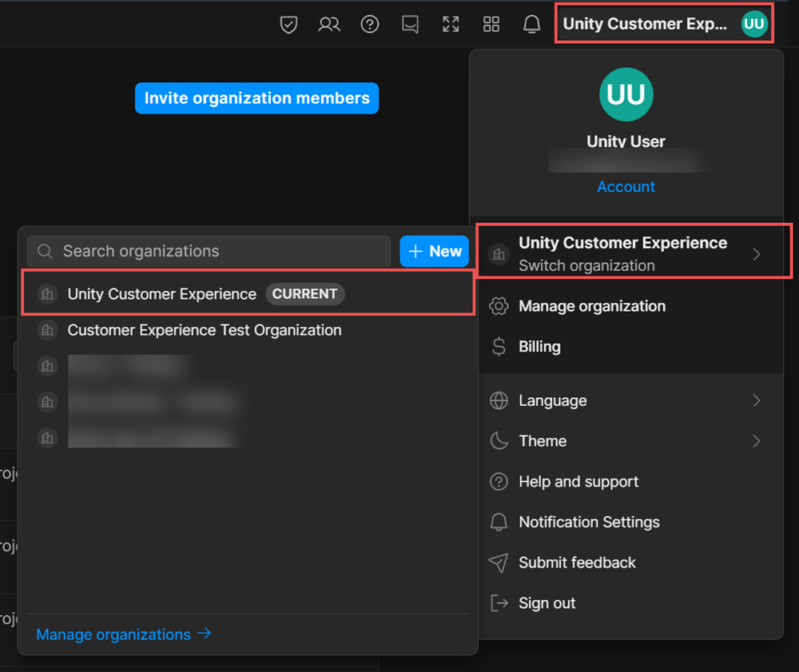Click the globe Language icon
Screen dimensions: 799x672
coord(499,400)
